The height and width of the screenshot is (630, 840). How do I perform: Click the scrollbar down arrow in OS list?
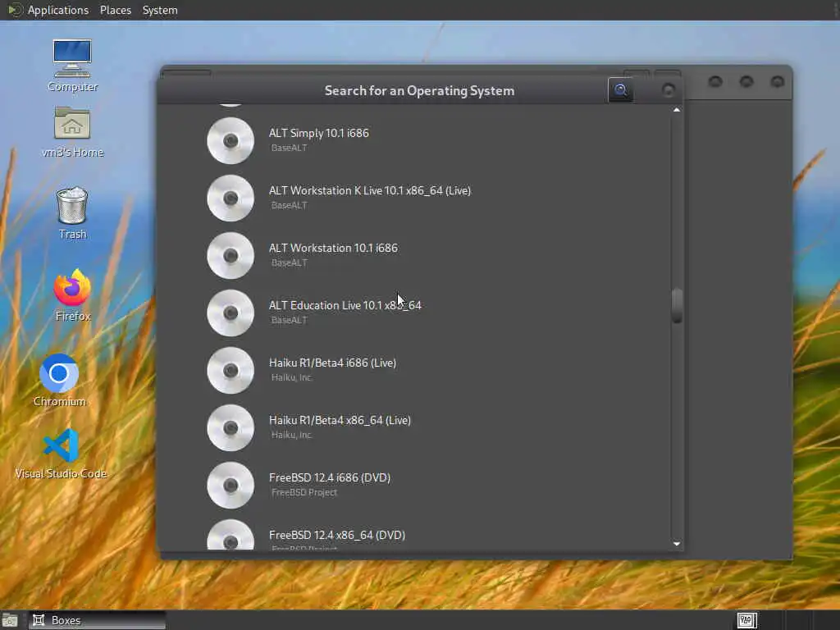click(677, 544)
